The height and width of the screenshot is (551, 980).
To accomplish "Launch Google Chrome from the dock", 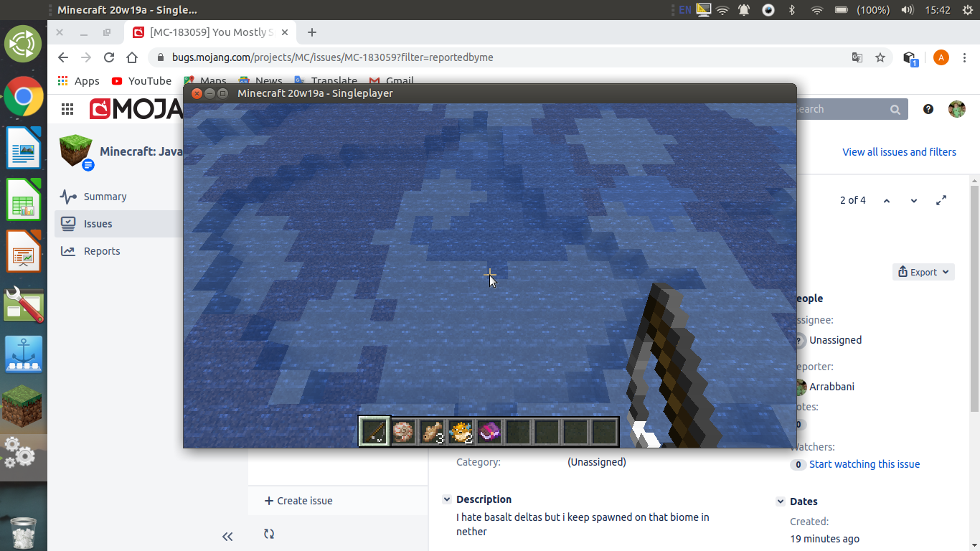I will [x=24, y=96].
